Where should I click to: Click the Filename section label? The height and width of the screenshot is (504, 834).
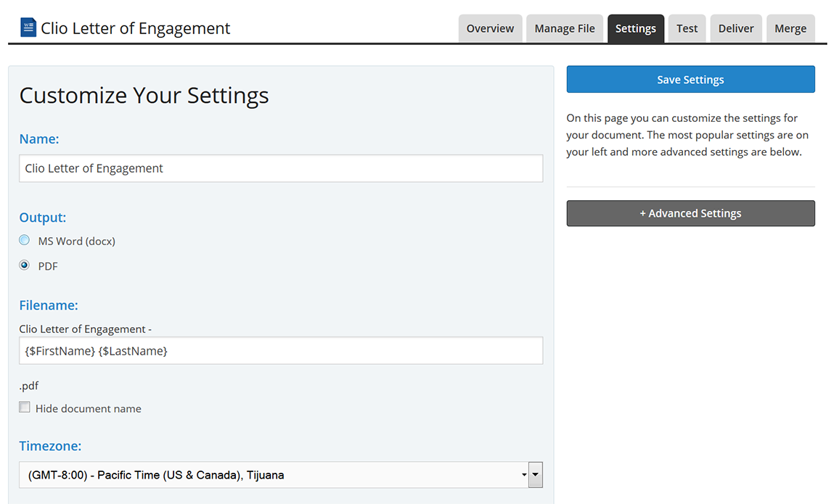click(48, 305)
